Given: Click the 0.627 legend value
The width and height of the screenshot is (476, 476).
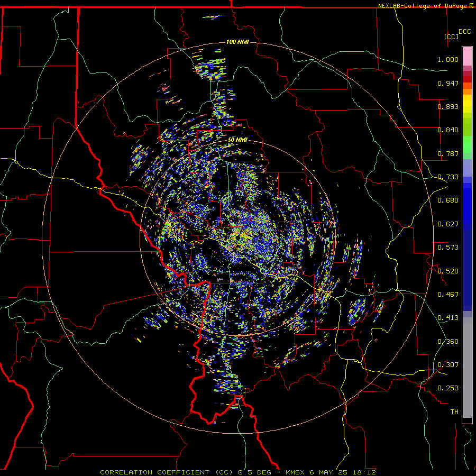Looking at the screenshot, I should click(448, 224).
